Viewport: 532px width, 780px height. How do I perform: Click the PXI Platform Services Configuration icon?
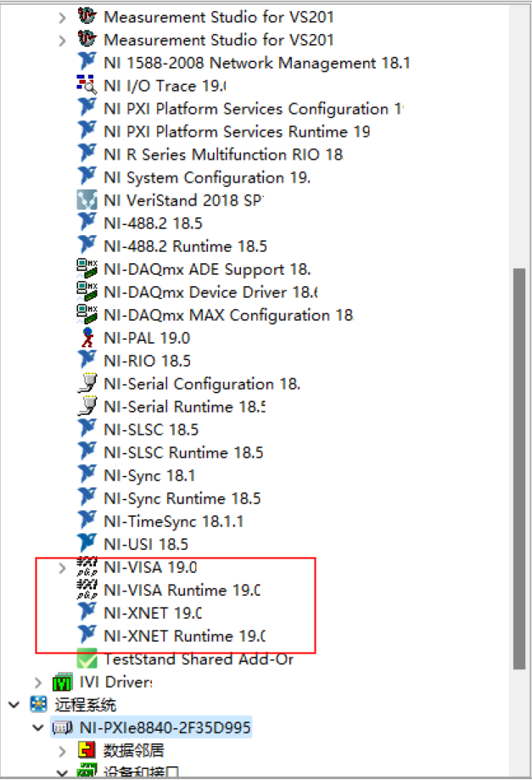click(87, 108)
